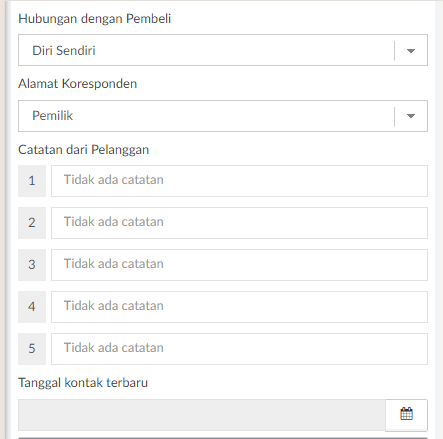Screen dimensions: 443x439
Task: Click the Hubungan dengan Pembeli dropdown arrow
Action: coord(411,51)
